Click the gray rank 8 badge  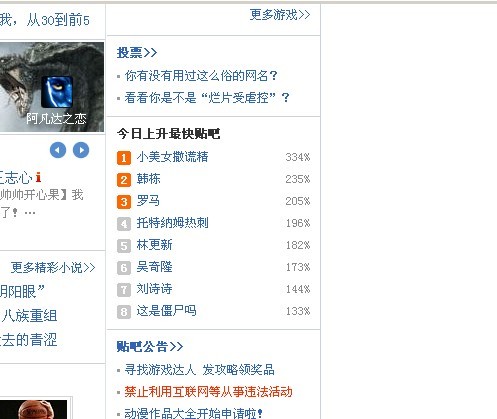point(124,312)
